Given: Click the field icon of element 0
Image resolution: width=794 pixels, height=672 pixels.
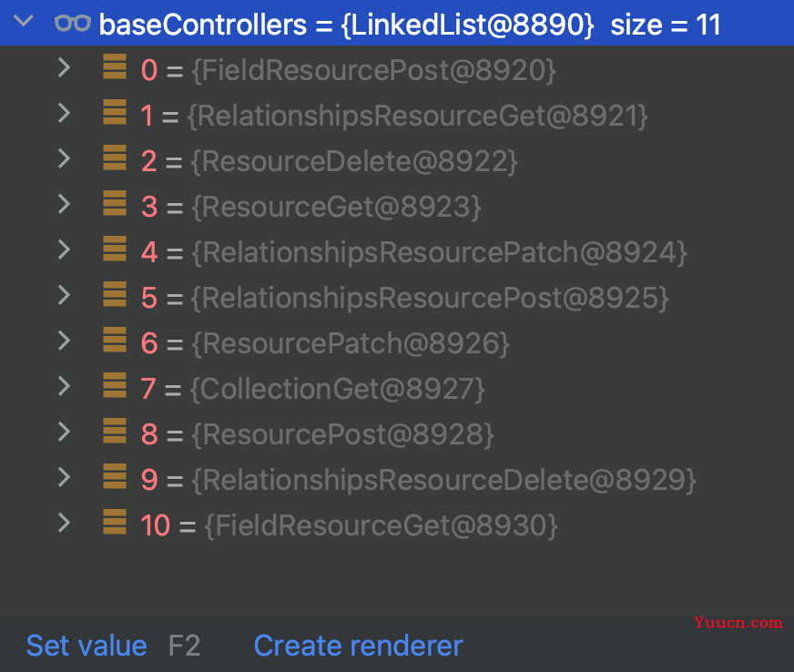Looking at the screenshot, I should coord(115,67).
